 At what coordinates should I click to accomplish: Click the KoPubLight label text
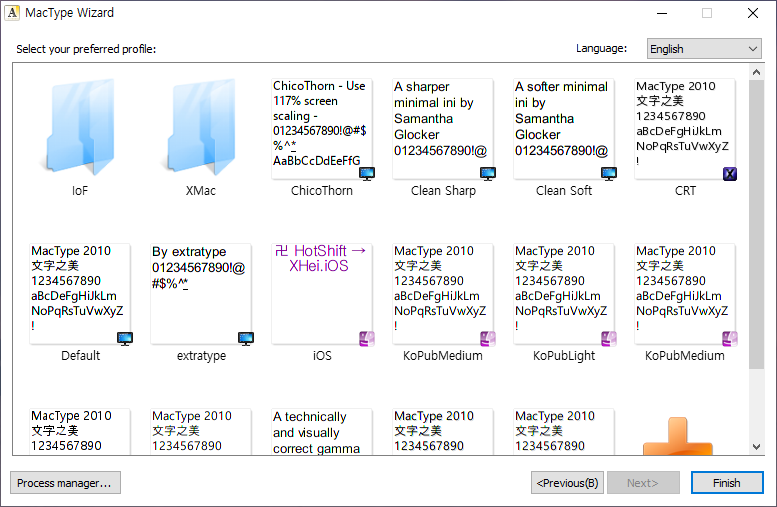(x=564, y=356)
